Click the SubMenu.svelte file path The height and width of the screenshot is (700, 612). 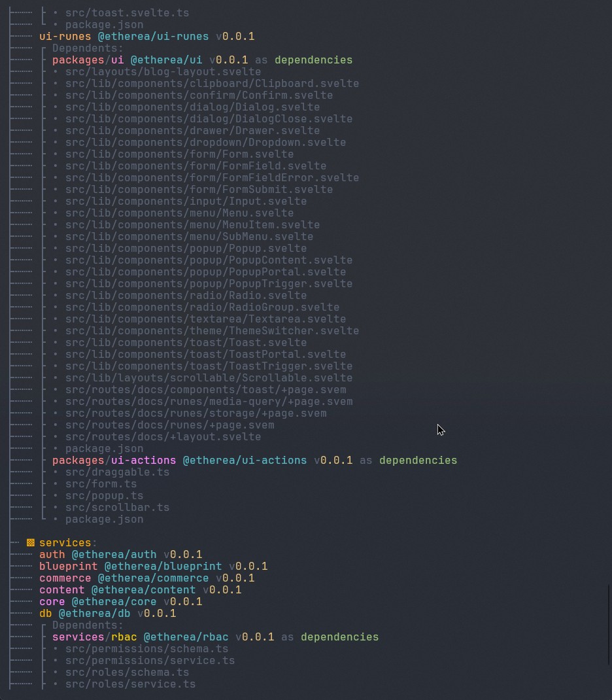click(189, 237)
